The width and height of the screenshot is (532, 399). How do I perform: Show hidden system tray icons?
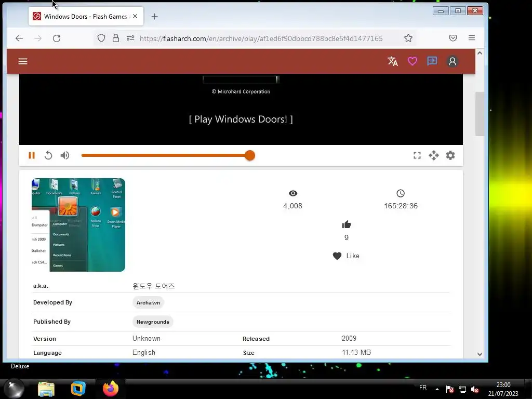coord(437,389)
